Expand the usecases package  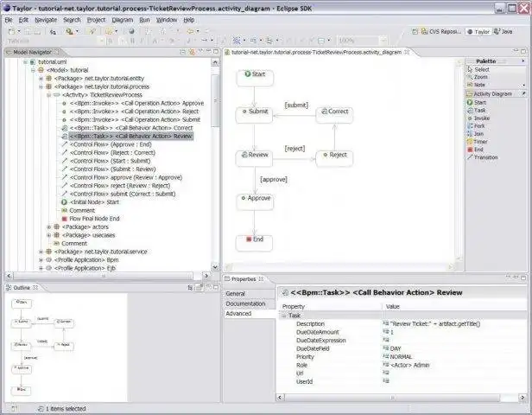[x=49, y=235]
